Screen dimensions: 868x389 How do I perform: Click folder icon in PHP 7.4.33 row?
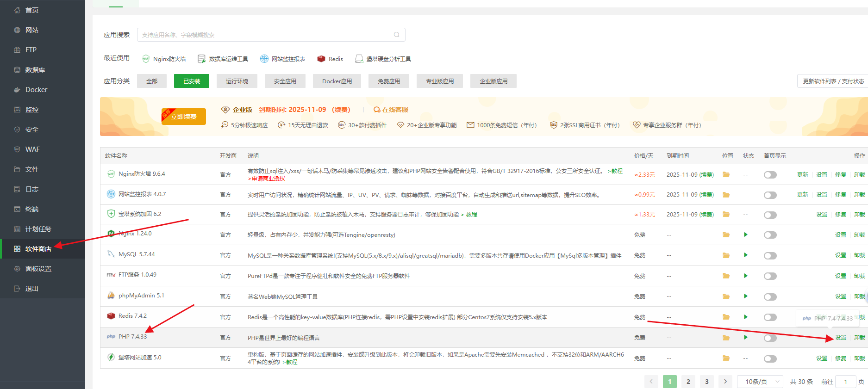(726, 338)
